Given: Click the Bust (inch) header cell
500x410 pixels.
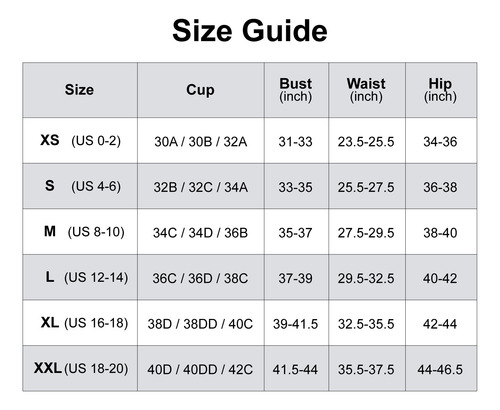Looking at the screenshot, I should tap(296, 90).
